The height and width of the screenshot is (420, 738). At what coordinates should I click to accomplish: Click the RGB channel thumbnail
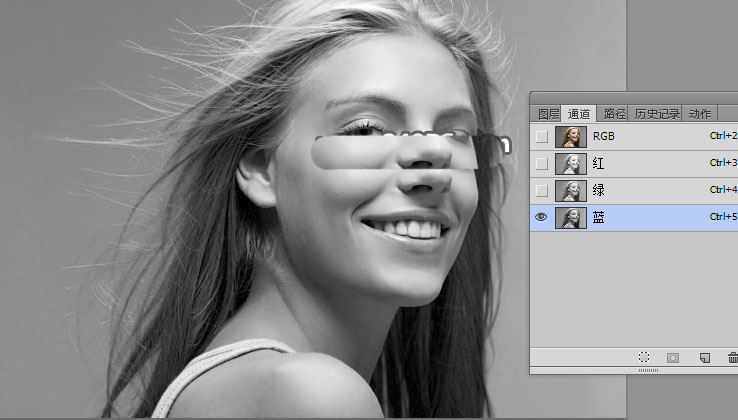571,137
